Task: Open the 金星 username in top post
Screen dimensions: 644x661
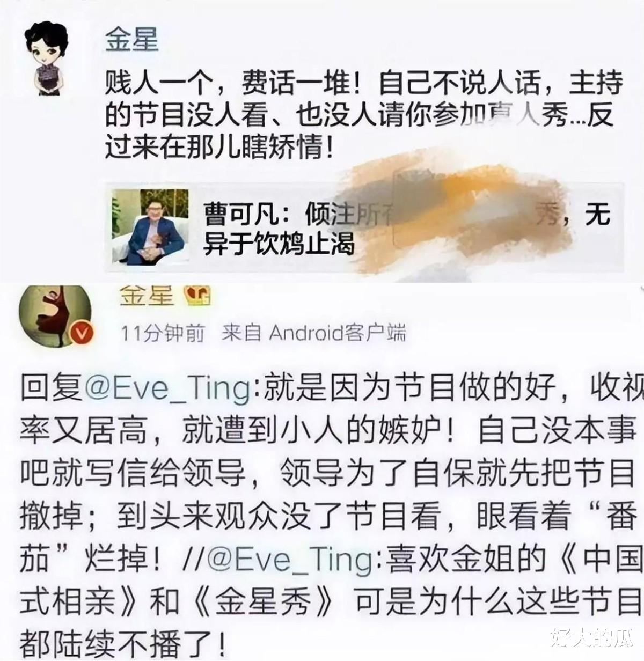Action: [x=131, y=40]
